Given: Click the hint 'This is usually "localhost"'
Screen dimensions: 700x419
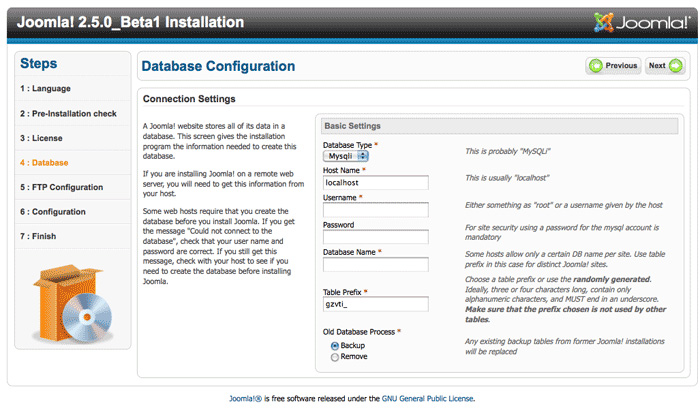Looking at the screenshot, I should pos(507,178).
